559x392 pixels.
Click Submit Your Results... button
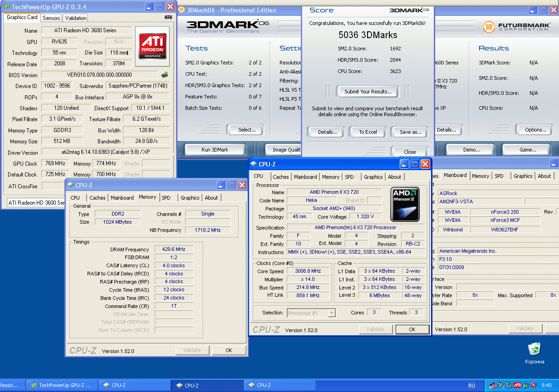pos(368,92)
